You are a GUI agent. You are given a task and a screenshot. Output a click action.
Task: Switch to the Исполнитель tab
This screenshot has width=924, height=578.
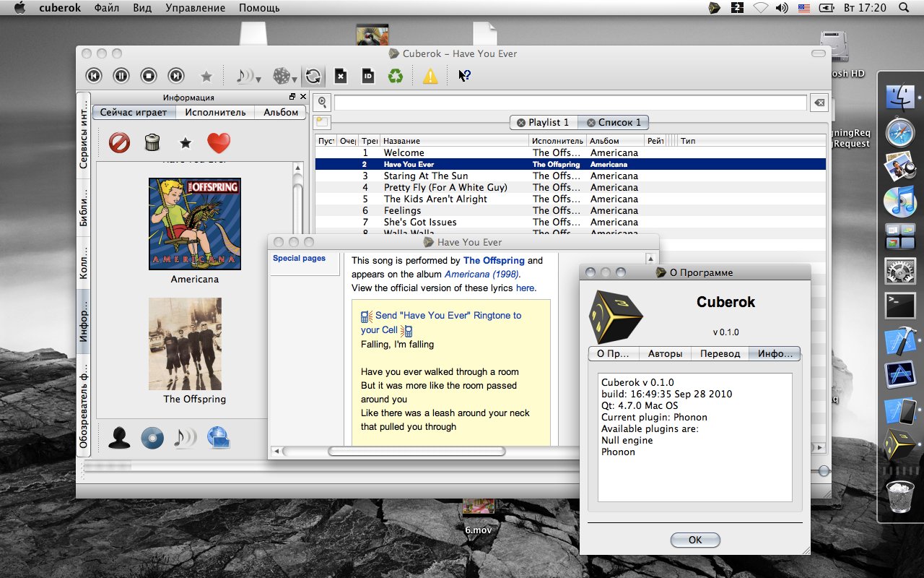click(x=215, y=112)
